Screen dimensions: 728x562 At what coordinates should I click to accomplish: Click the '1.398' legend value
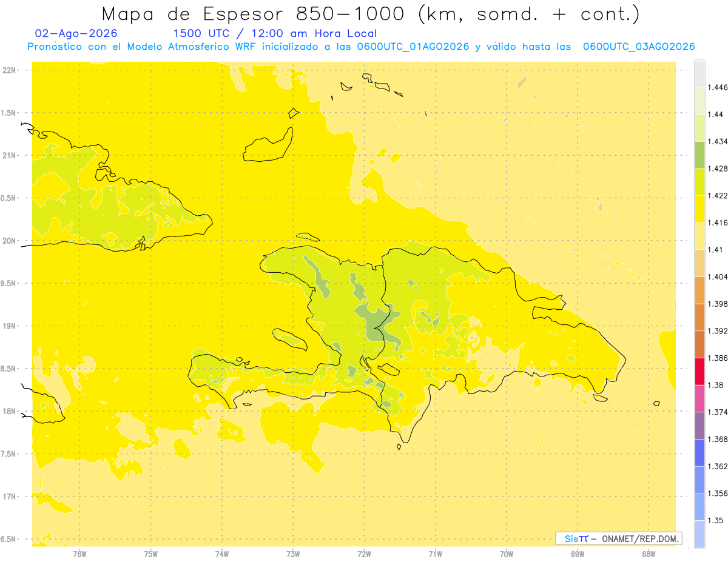pyautogui.click(x=718, y=304)
